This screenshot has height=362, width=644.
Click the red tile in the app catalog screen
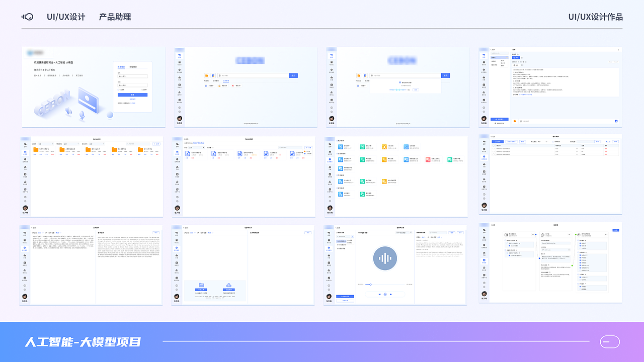pyautogui.click(x=427, y=159)
